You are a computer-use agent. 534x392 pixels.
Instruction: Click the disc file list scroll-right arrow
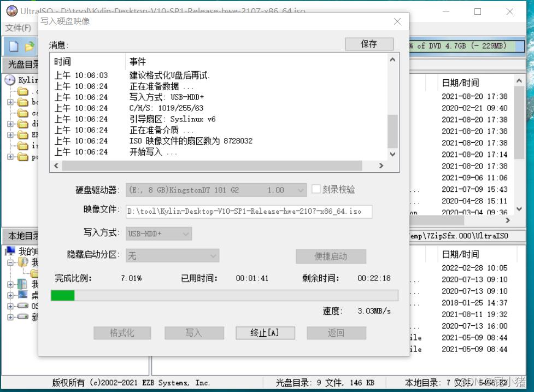pyautogui.click(x=508, y=220)
